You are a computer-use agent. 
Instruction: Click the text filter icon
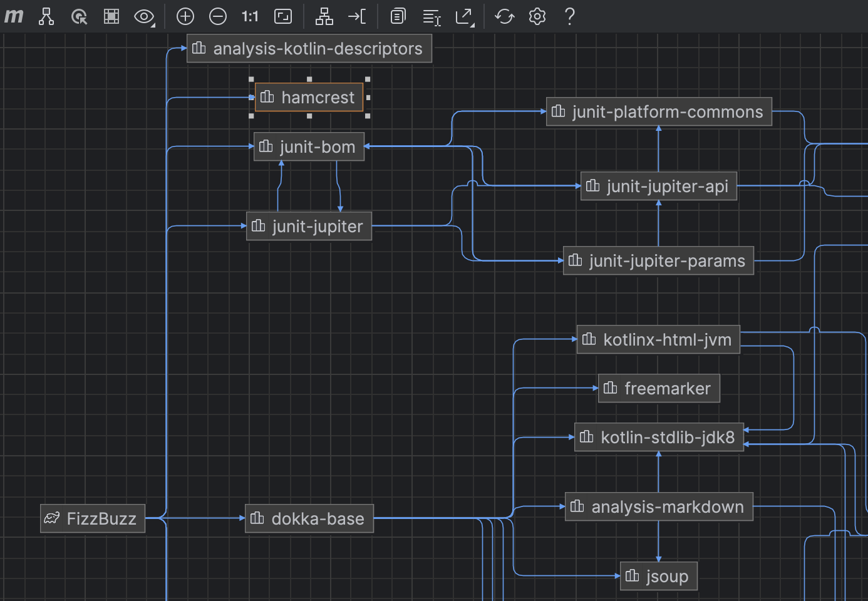[x=431, y=16]
